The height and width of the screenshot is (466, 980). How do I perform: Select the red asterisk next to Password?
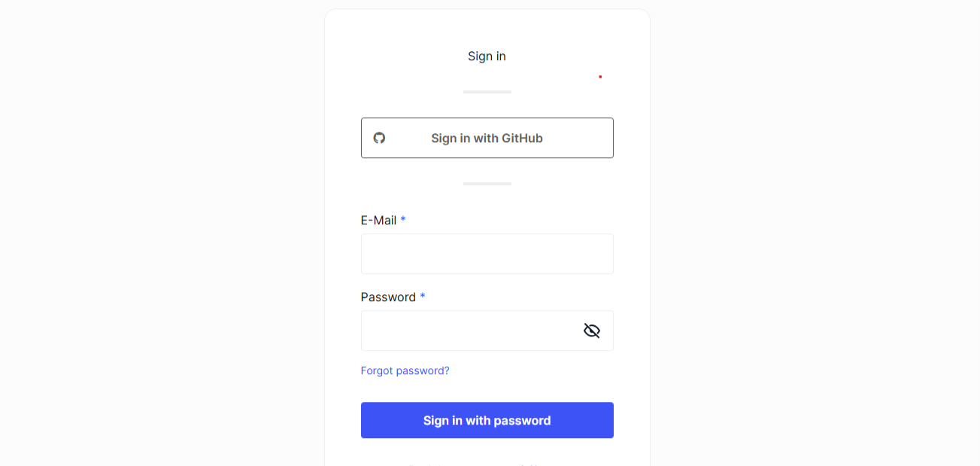(422, 297)
